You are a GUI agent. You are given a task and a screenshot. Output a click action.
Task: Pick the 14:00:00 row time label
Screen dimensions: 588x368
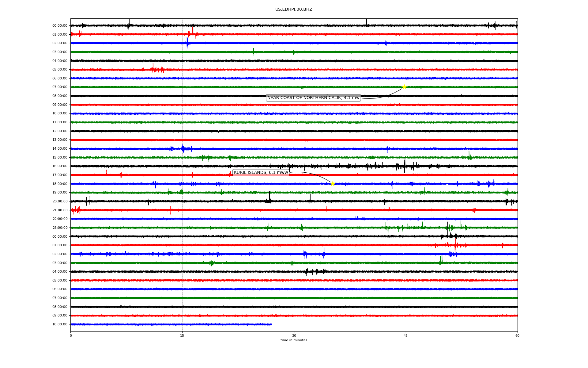click(x=60, y=149)
